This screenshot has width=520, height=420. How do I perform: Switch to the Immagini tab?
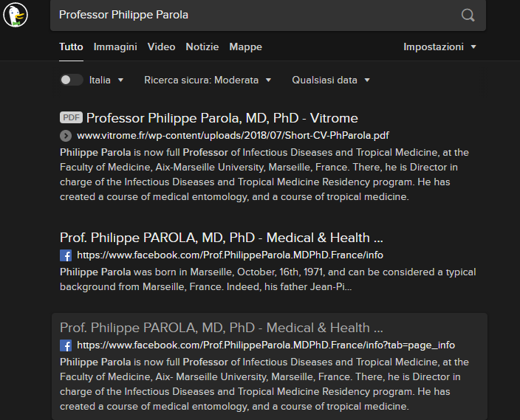click(115, 47)
